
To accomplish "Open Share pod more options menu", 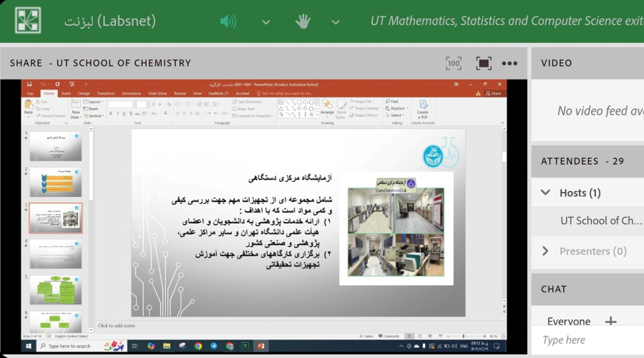I will pos(509,63).
